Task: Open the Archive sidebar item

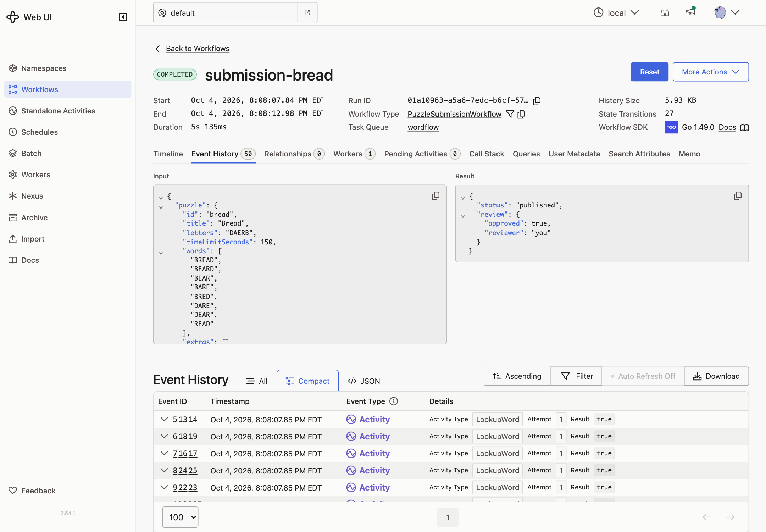Action: 68,217
